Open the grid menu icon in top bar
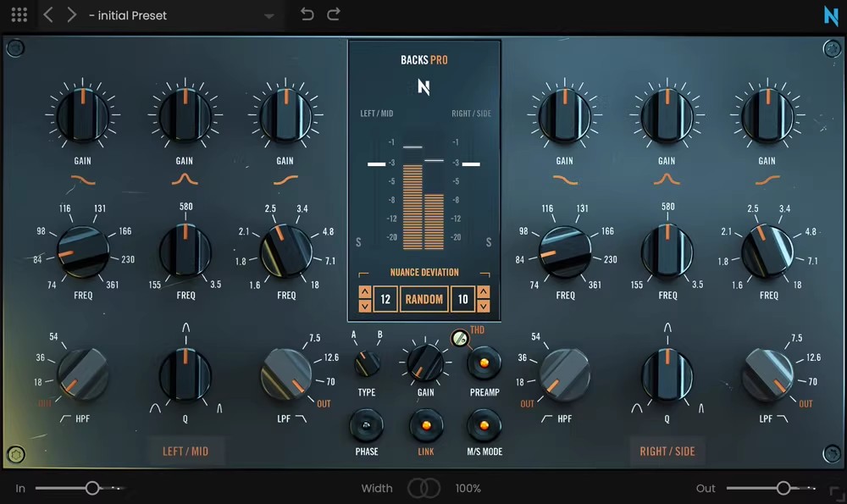The width and height of the screenshot is (847, 504). click(x=19, y=15)
